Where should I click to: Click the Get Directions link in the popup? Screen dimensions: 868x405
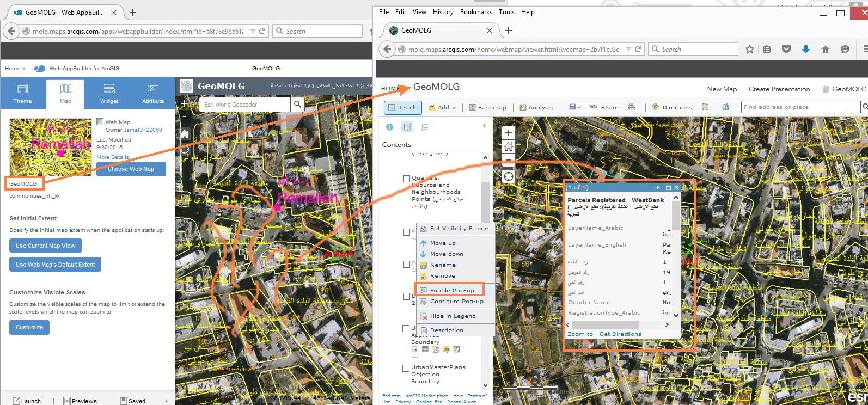pos(620,334)
